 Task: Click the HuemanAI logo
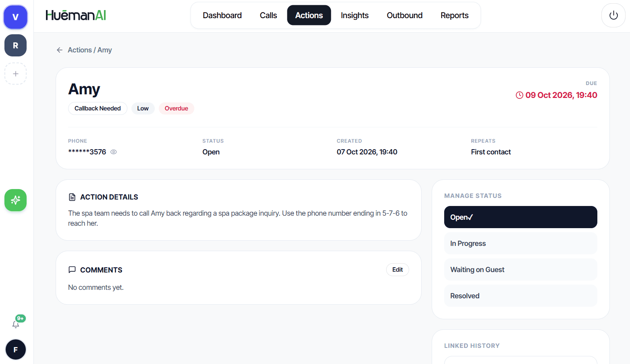(x=76, y=15)
